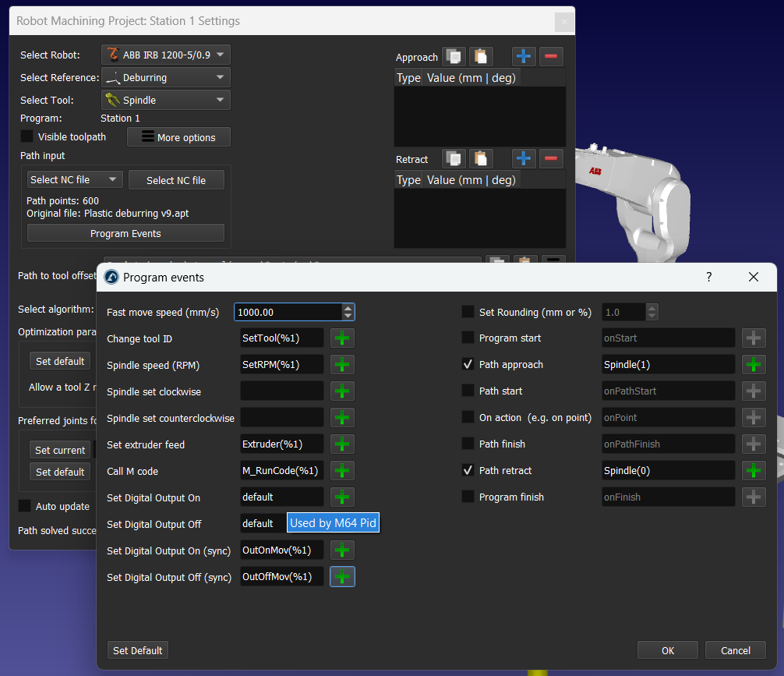
Task: Click green plus next to Call M code
Action: coord(343,470)
